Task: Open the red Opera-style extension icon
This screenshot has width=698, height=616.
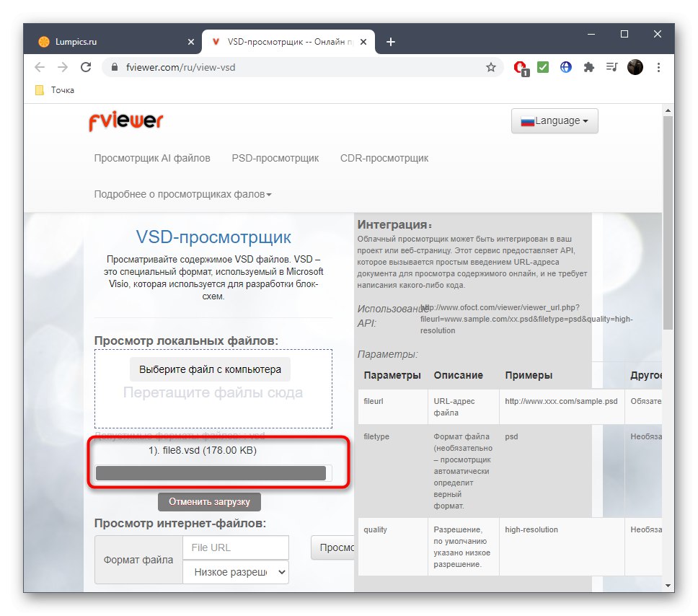Action: pyautogui.click(x=520, y=68)
